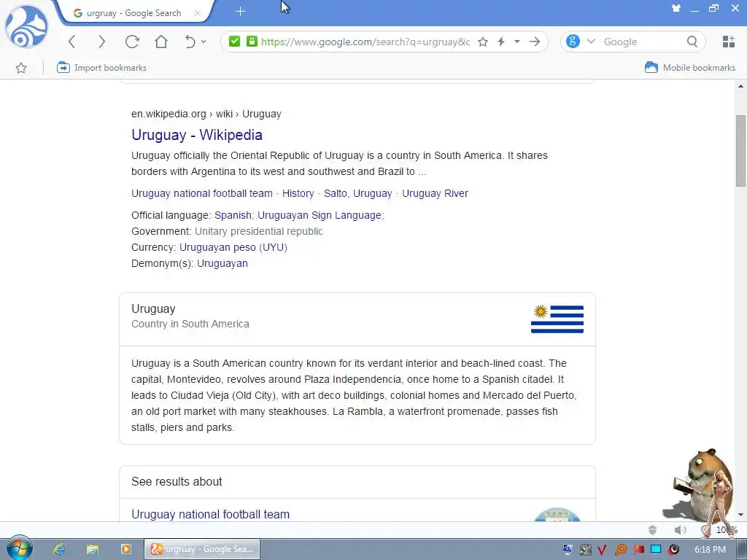
Task: Click the scrollbar up arrow
Action: (741, 86)
